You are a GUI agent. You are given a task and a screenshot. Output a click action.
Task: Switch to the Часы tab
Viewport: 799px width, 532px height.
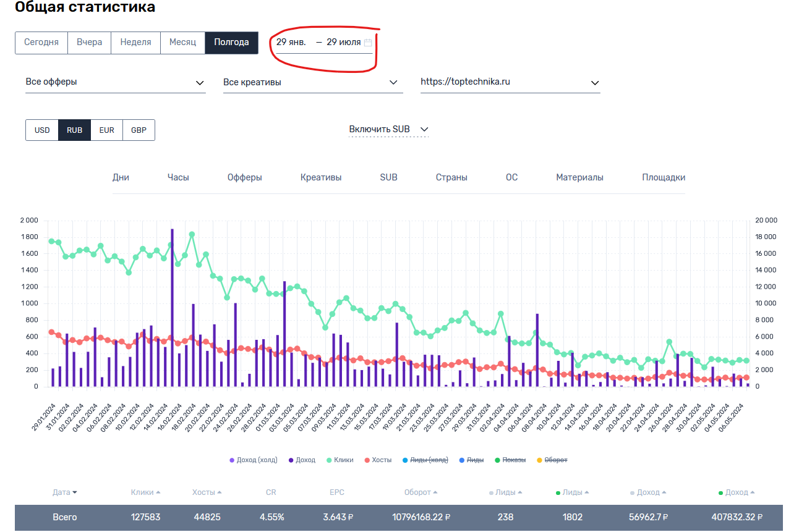(178, 177)
